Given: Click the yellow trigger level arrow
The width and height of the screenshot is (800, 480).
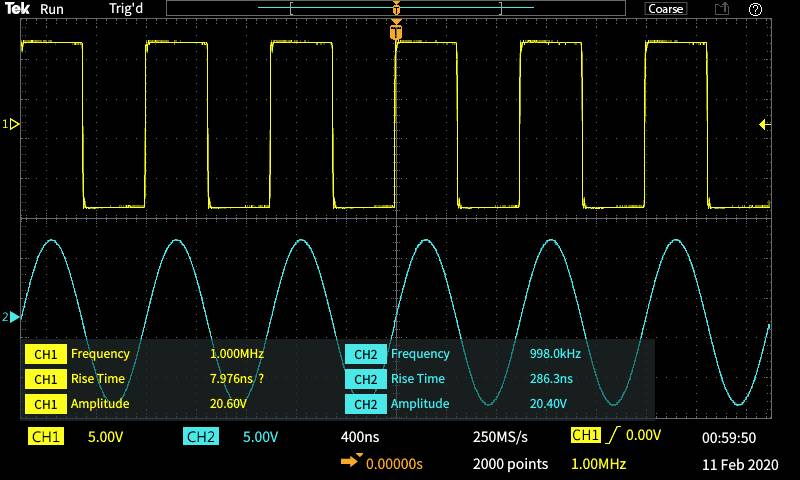Looking at the screenshot, I should (764, 124).
